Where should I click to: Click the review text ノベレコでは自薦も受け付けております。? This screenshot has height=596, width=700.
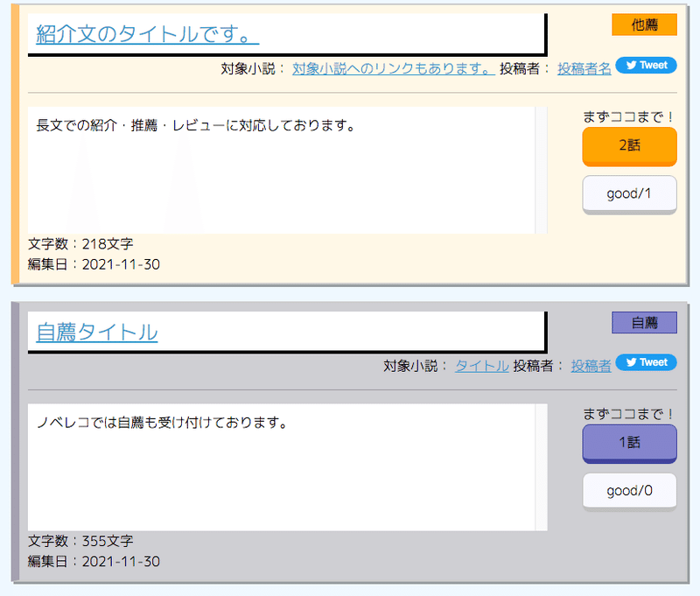[162, 422]
